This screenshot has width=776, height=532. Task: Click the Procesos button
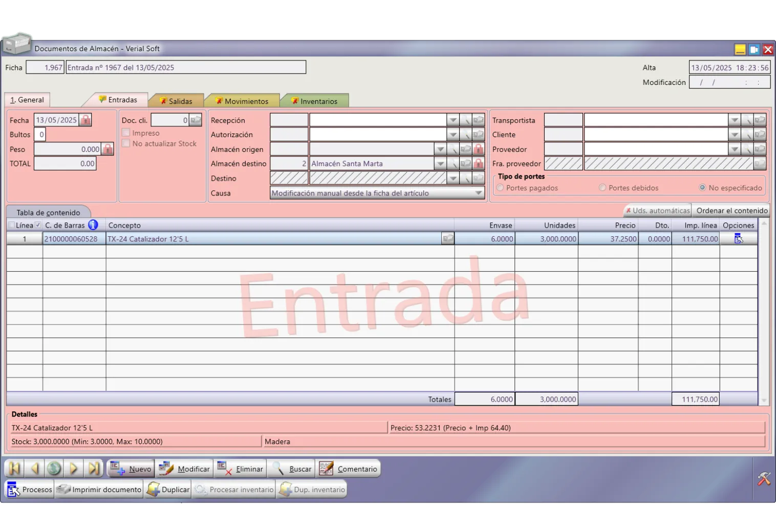tap(30, 490)
